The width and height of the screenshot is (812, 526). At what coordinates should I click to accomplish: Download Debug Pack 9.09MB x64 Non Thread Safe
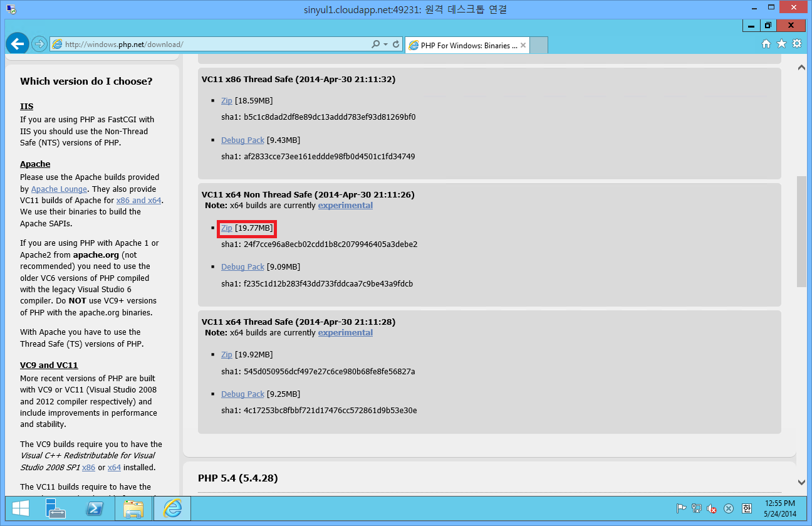242,267
